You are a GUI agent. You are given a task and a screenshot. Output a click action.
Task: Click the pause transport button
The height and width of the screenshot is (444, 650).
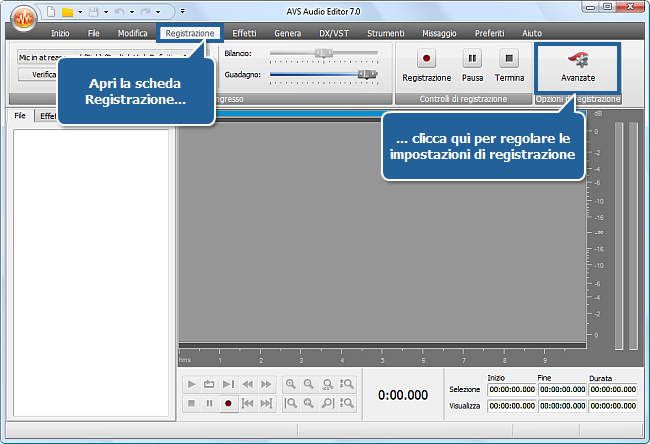point(209,403)
